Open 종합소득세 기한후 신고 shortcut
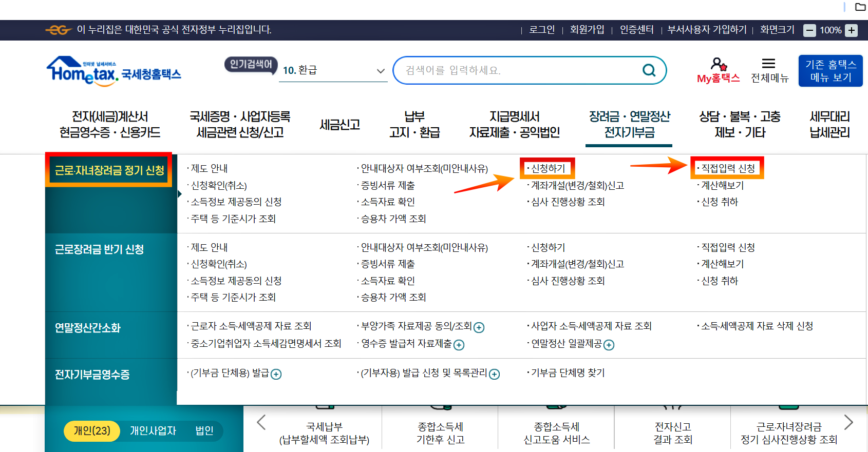This screenshot has height=452, width=868. pos(440,433)
